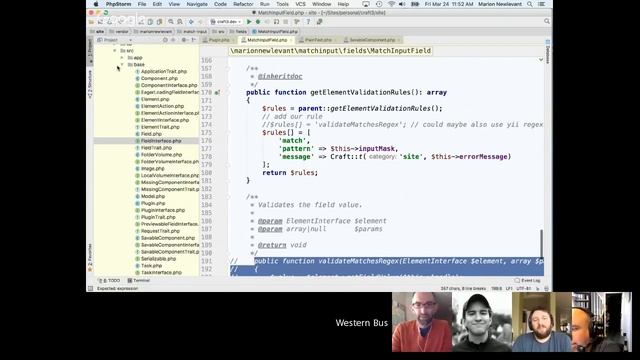
Task: Switch to the Plugin.php editor tab
Action: [x=219, y=40]
